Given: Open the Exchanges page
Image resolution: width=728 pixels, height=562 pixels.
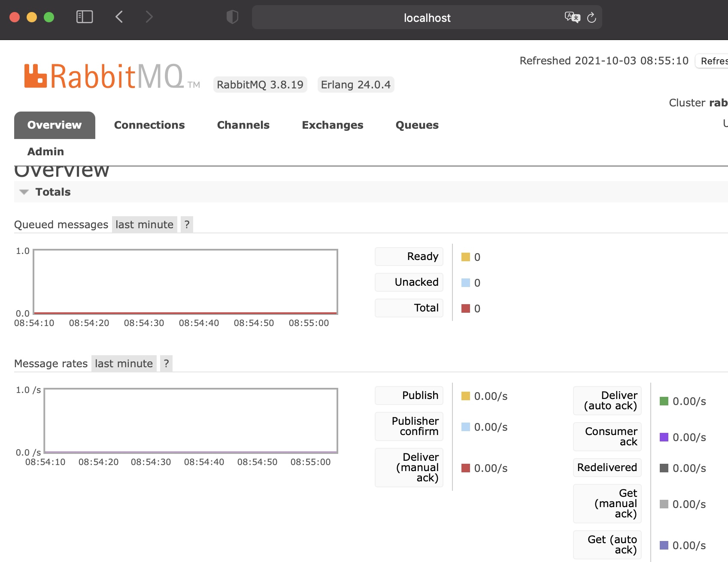Looking at the screenshot, I should (x=332, y=125).
